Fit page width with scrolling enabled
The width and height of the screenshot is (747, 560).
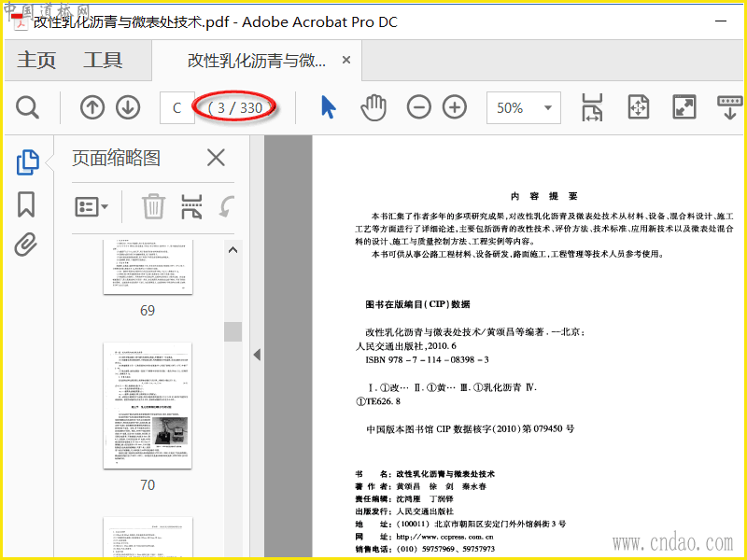592,107
